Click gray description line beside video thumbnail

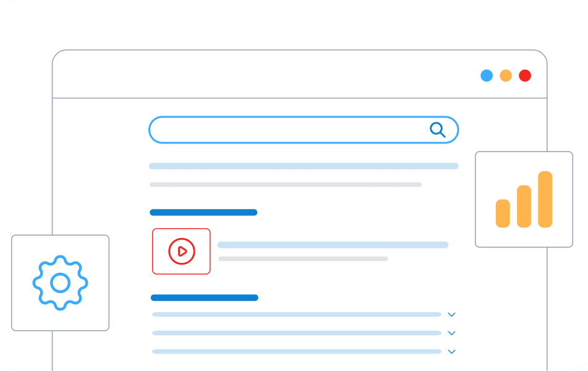pos(303,258)
